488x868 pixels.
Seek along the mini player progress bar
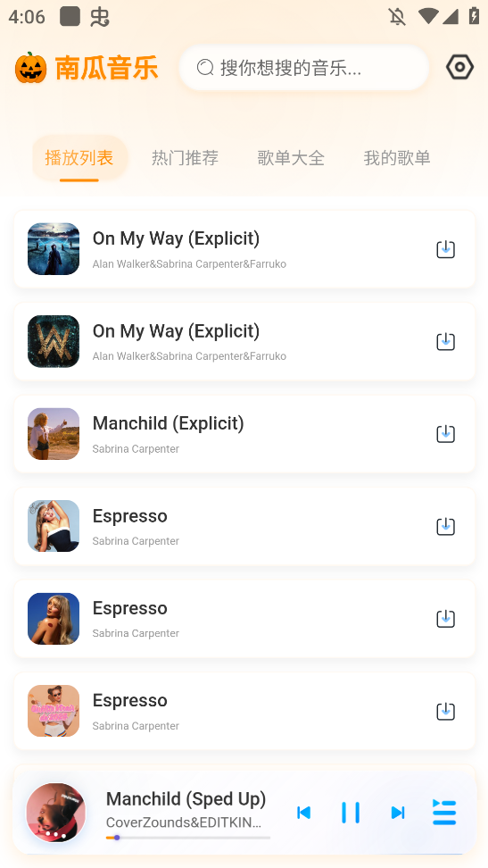pyautogui.click(x=187, y=838)
